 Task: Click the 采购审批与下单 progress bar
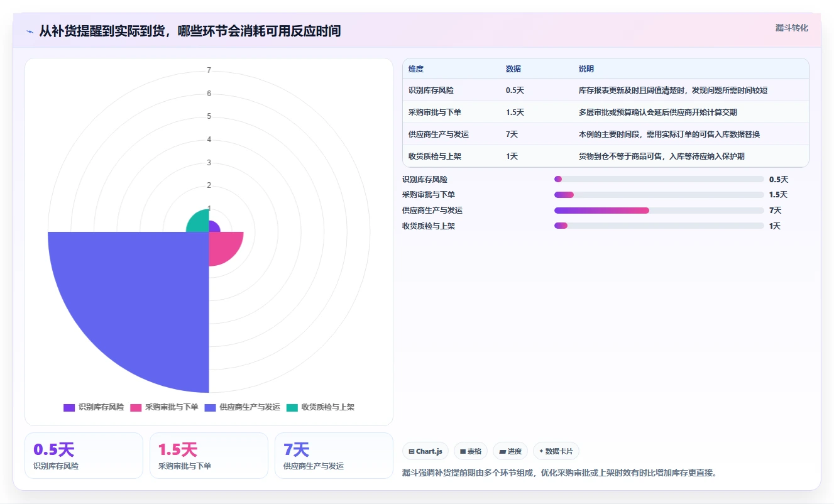[659, 195]
